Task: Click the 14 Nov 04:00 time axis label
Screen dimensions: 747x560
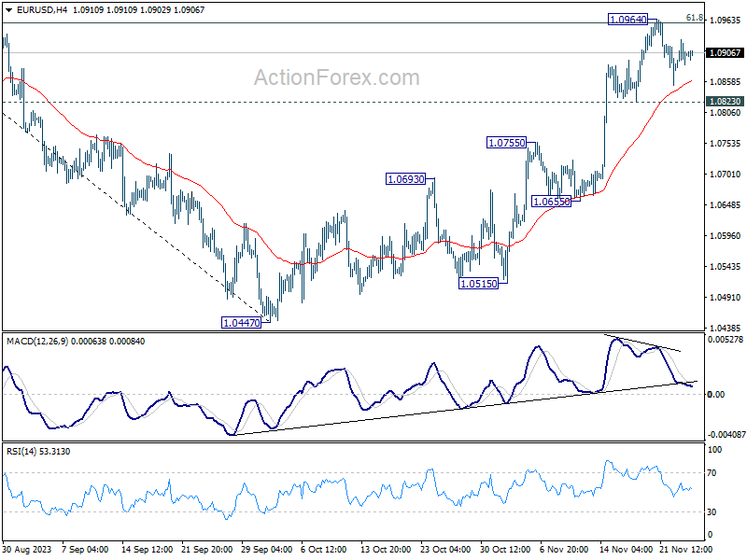Action: point(626,550)
